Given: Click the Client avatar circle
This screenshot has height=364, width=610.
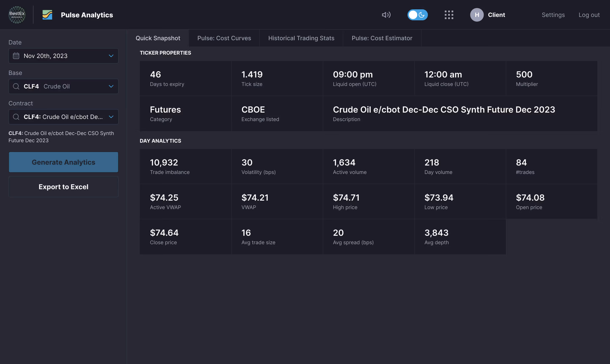Looking at the screenshot, I should pyautogui.click(x=477, y=15).
